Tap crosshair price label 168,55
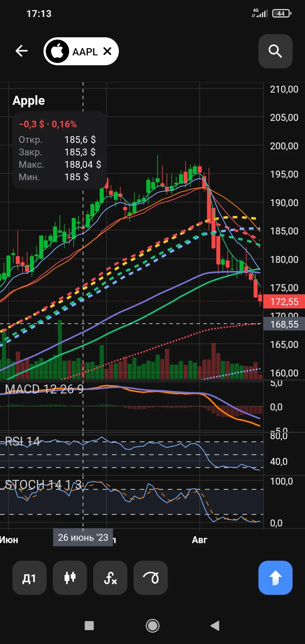The height and width of the screenshot is (644, 305). [284, 324]
